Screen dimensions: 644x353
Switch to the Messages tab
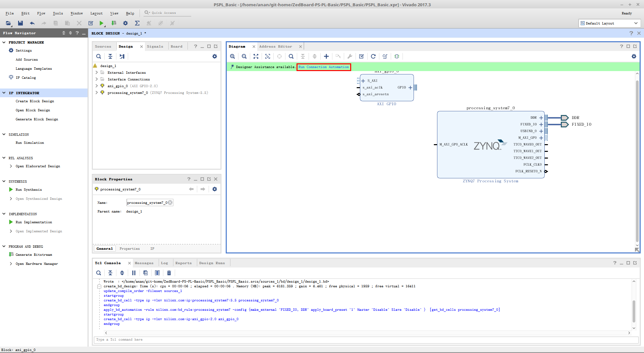(144, 263)
